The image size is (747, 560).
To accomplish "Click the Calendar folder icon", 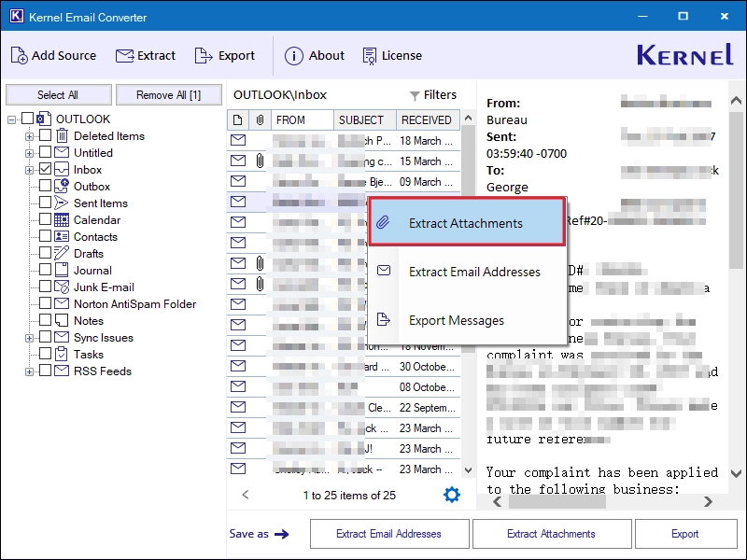I will 62,219.
